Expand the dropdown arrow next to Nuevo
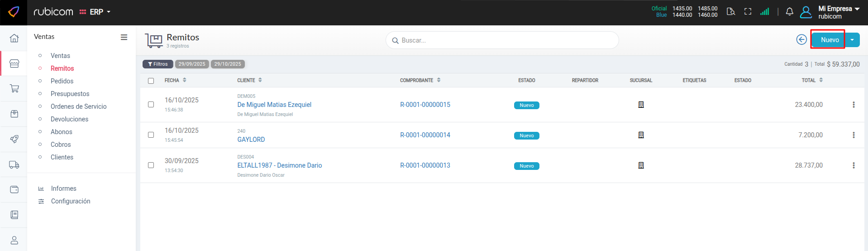Screen dimensions: 868x251 [x=852, y=40]
